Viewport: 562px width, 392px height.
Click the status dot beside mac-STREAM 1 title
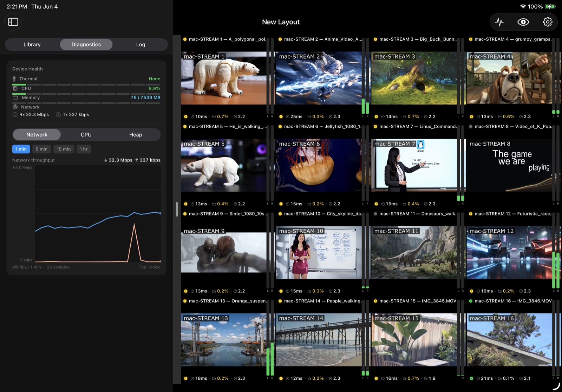point(185,39)
